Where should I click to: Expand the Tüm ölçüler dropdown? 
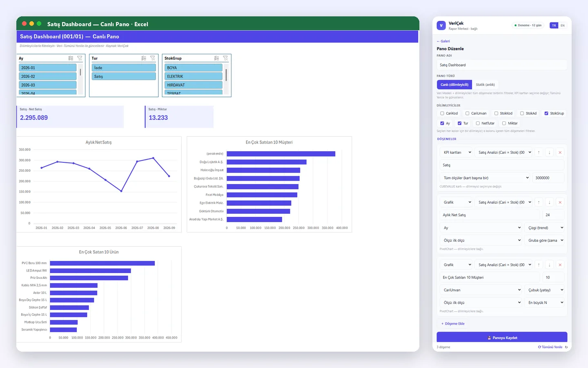coord(486,178)
